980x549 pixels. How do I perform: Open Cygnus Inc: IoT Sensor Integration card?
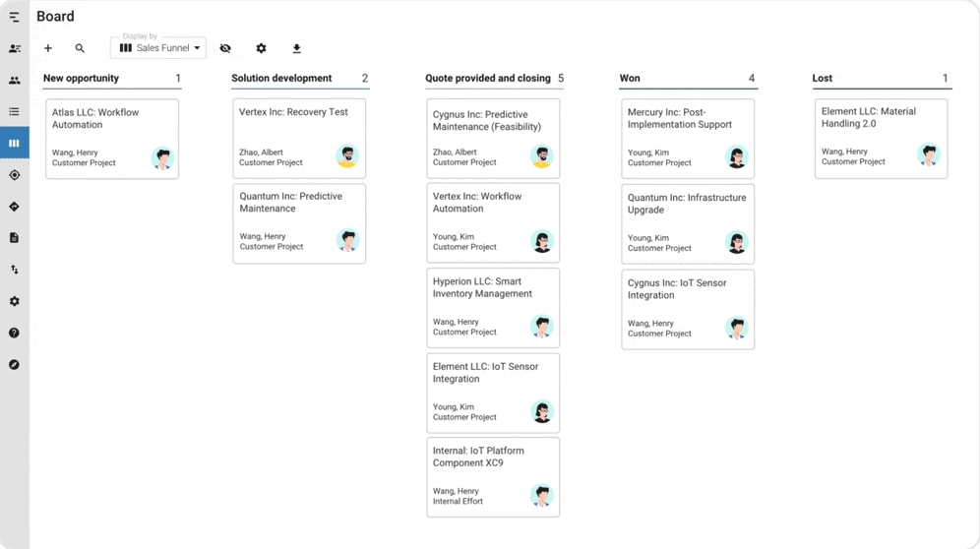click(x=688, y=310)
